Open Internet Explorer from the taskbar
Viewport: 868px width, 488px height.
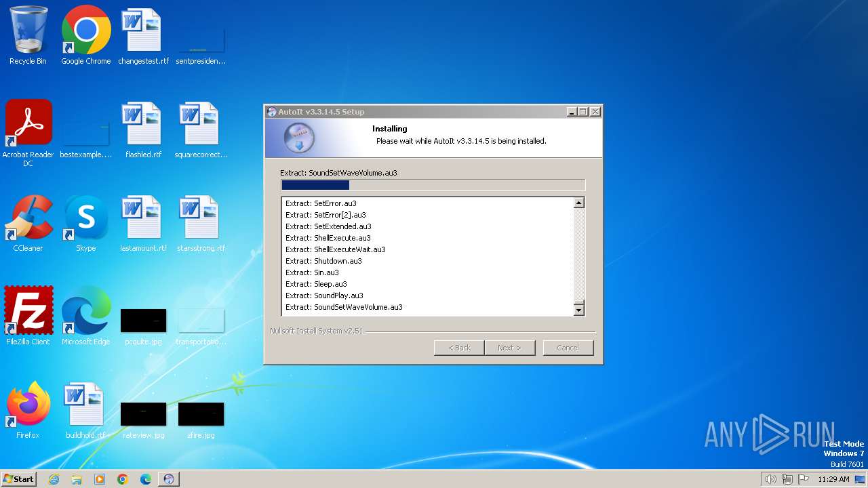[54, 479]
